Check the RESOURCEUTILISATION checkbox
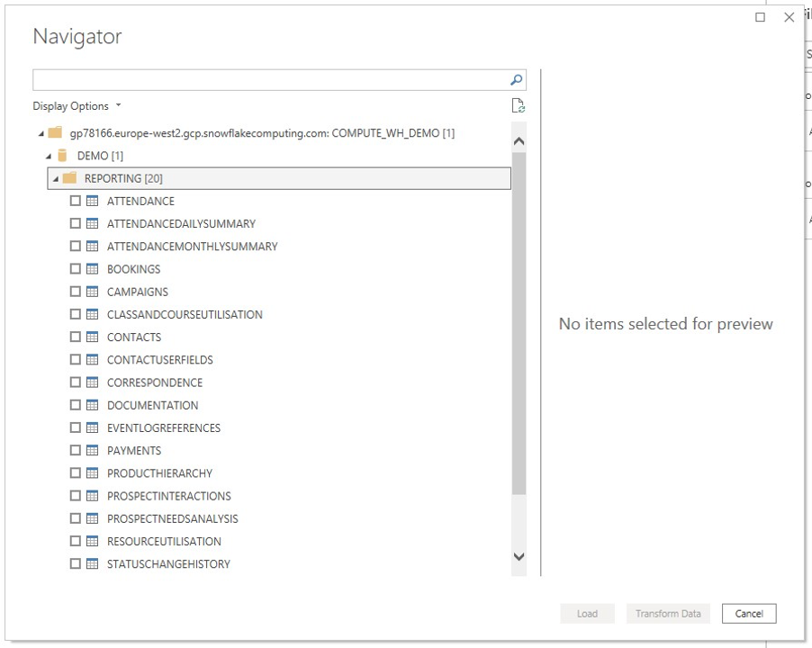 (76, 541)
